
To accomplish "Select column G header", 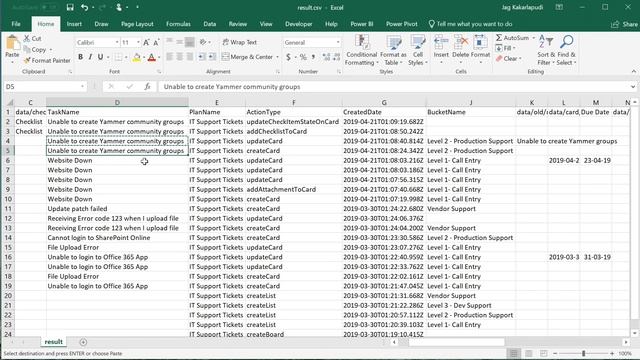I will tap(384, 102).
